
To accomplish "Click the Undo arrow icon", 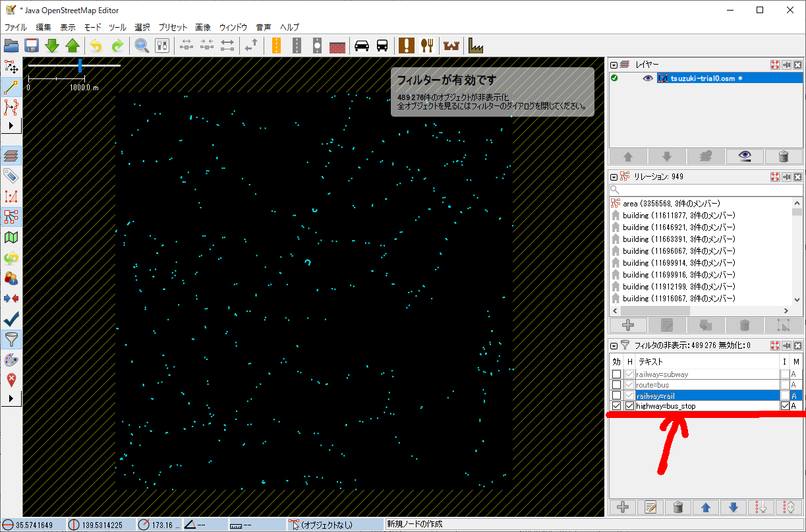I will click(96, 45).
